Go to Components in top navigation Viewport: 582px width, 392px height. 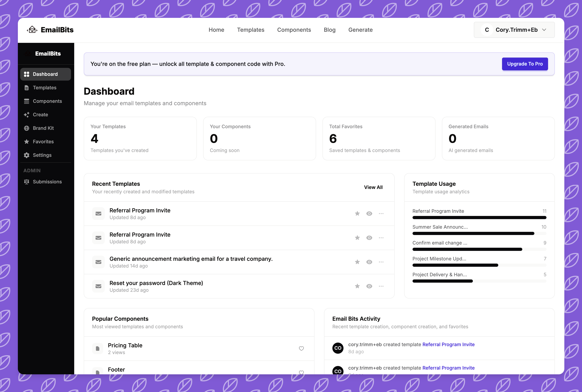(x=294, y=30)
